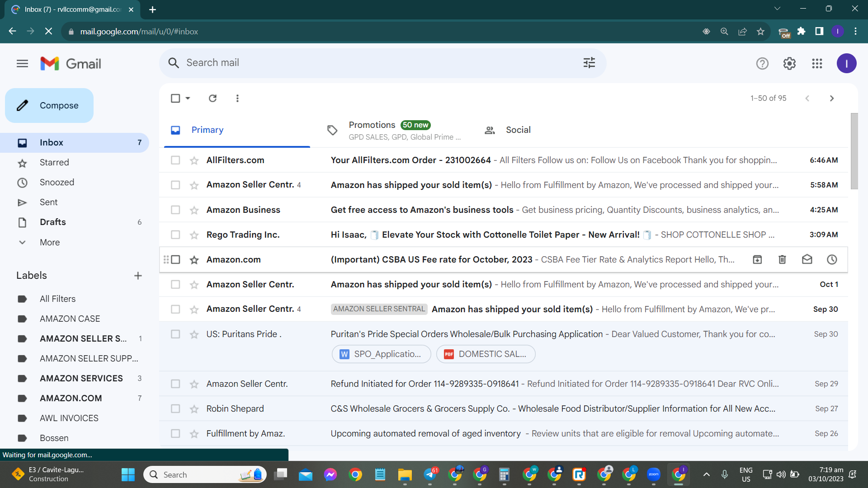Open Chrome's three-dot menu
Screen dimensions: 868x488
click(x=855, y=31)
